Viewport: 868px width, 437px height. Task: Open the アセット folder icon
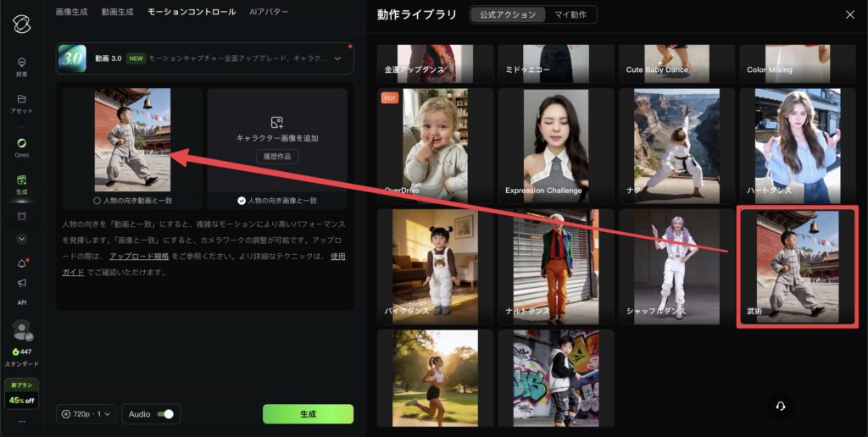point(21,100)
